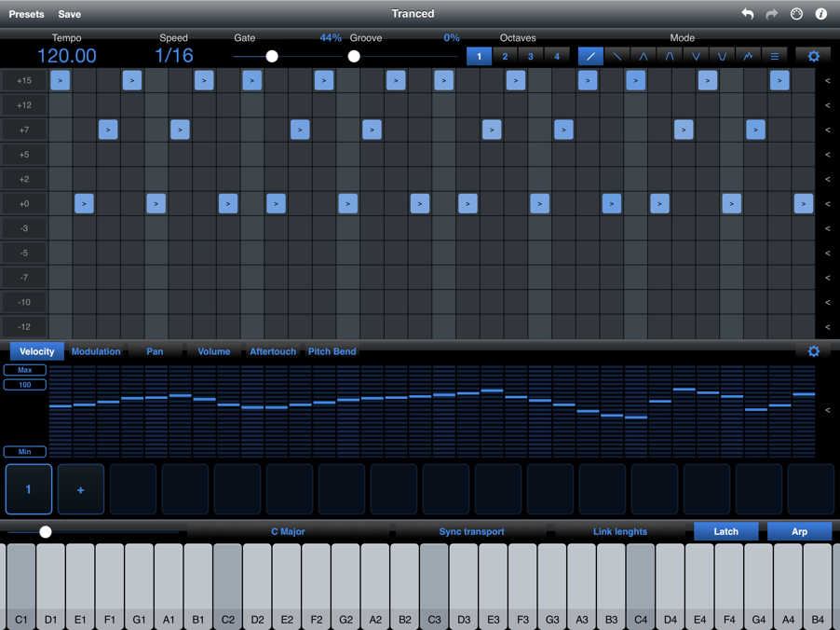This screenshot has width=840, height=630.
Task: Open sequencer grid settings gear
Action: coord(813,56)
